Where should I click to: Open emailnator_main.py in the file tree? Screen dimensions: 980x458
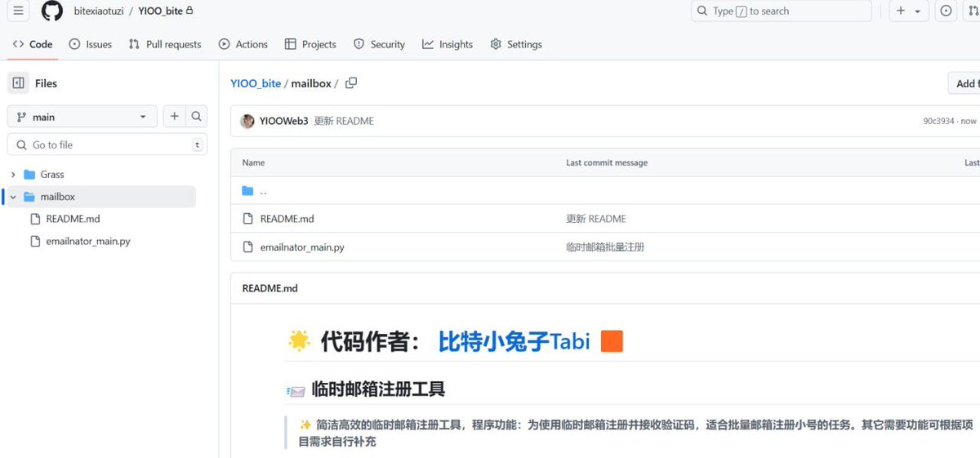point(87,241)
